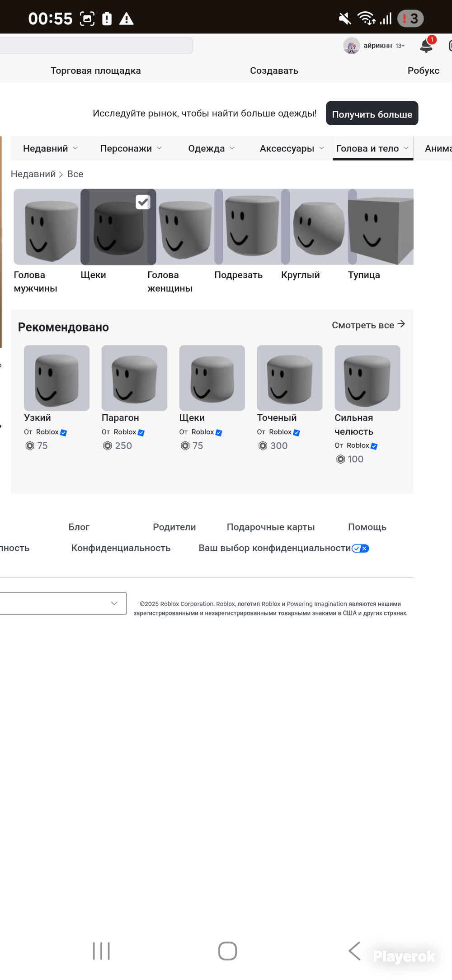
Task: Open Торговая площадка tab
Action: pyautogui.click(x=96, y=71)
